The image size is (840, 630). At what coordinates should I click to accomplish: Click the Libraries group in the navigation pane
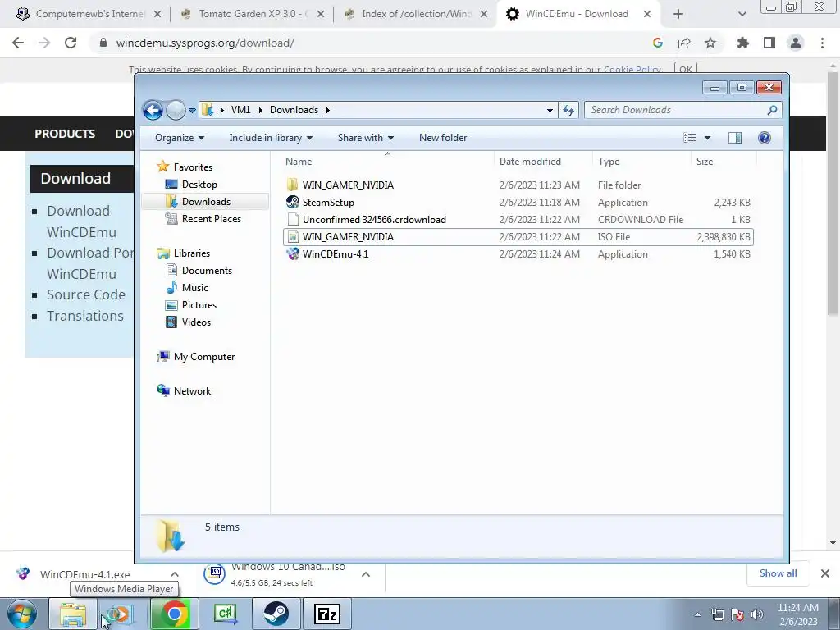point(183,253)
